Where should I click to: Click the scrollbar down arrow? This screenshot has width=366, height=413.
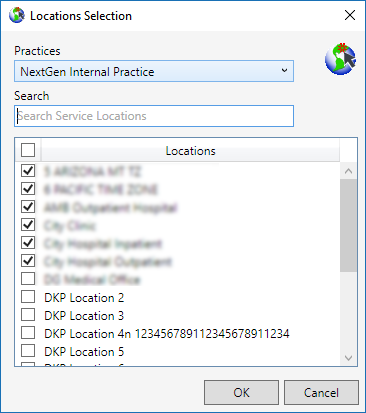(x=348, y=358)
